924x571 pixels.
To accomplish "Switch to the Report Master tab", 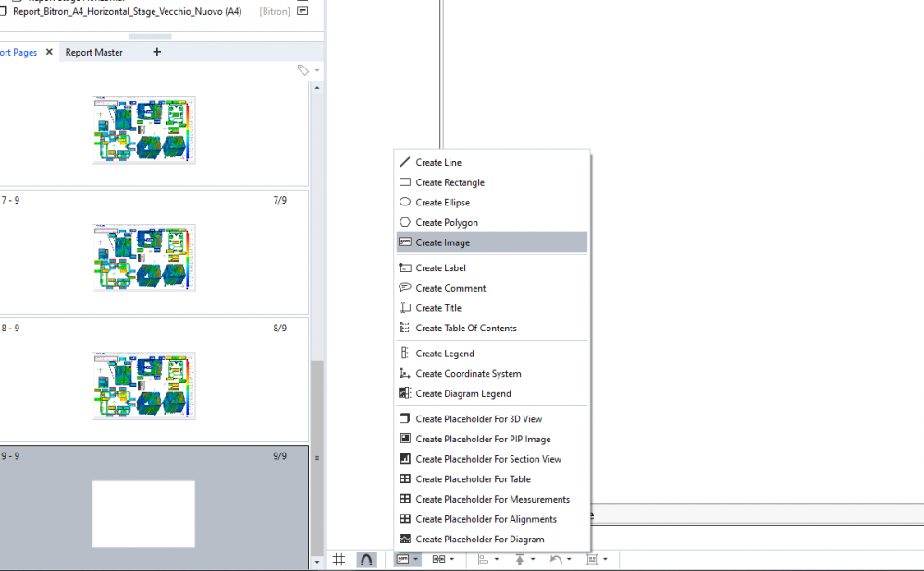I will click(x=93, y=52).
